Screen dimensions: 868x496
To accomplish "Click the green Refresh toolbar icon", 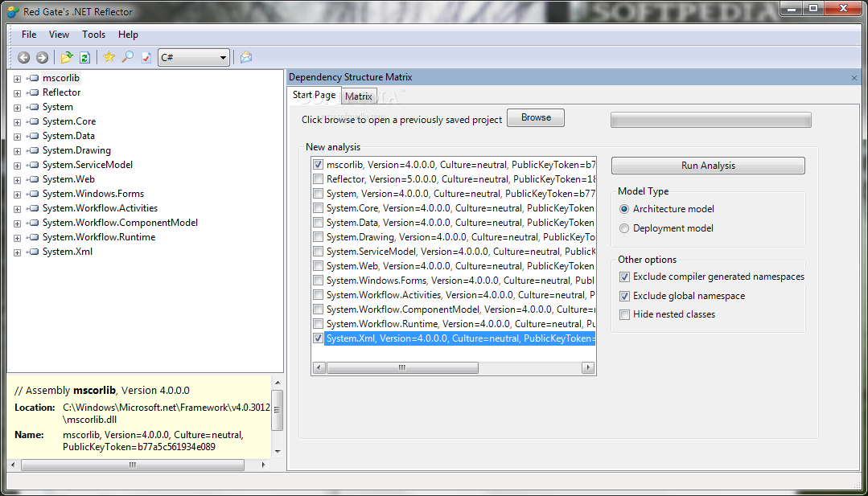I will coord(84,58).
